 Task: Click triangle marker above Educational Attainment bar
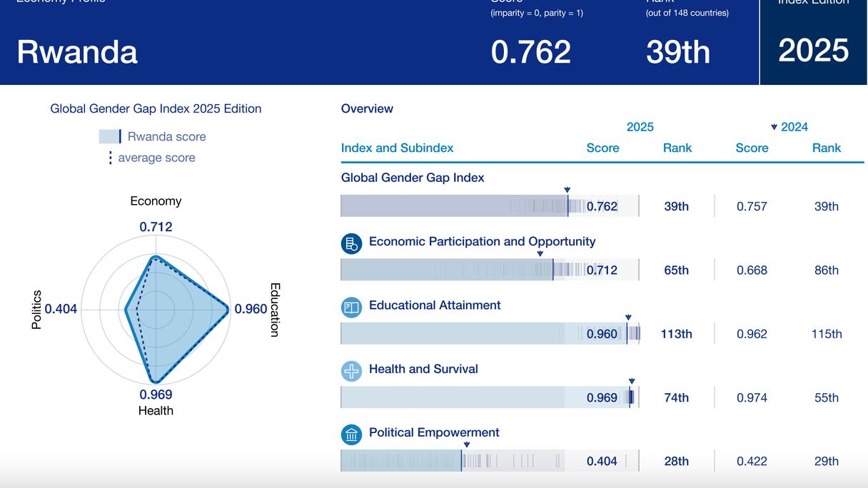tap(628, 317)
